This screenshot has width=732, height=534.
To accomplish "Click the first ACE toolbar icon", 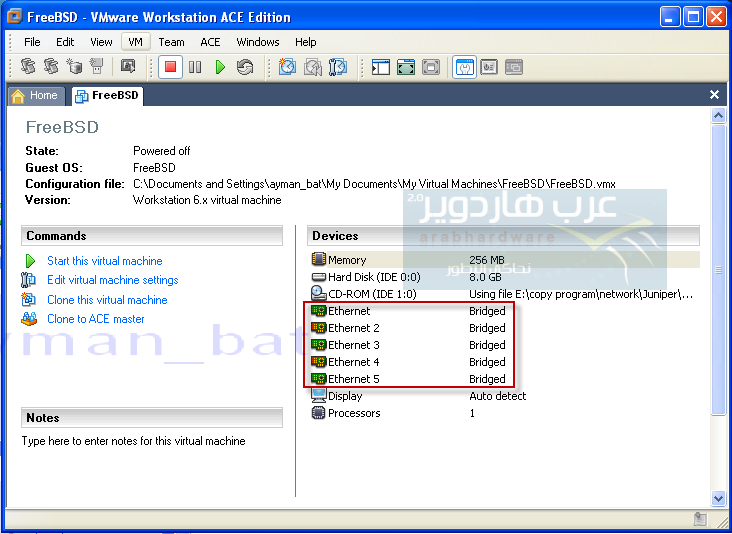I will 28,66.
